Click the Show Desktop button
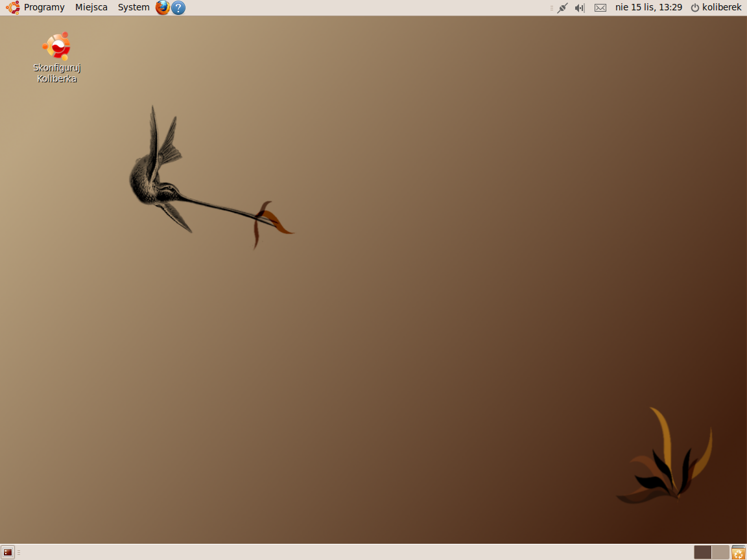Image resolution: width=747 pixels, height=560 pixels. pos(8,552)
